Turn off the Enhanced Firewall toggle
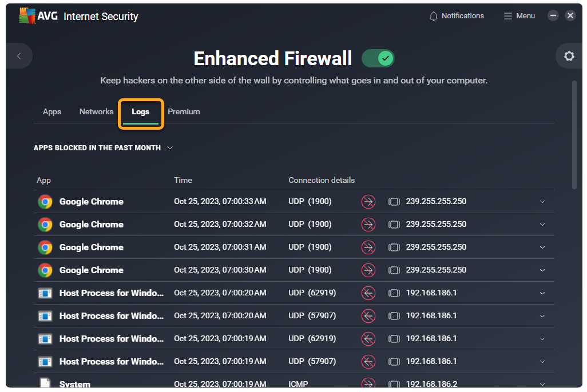The height and width of the screenshot is (392, 587). click(x=378, y=58)
